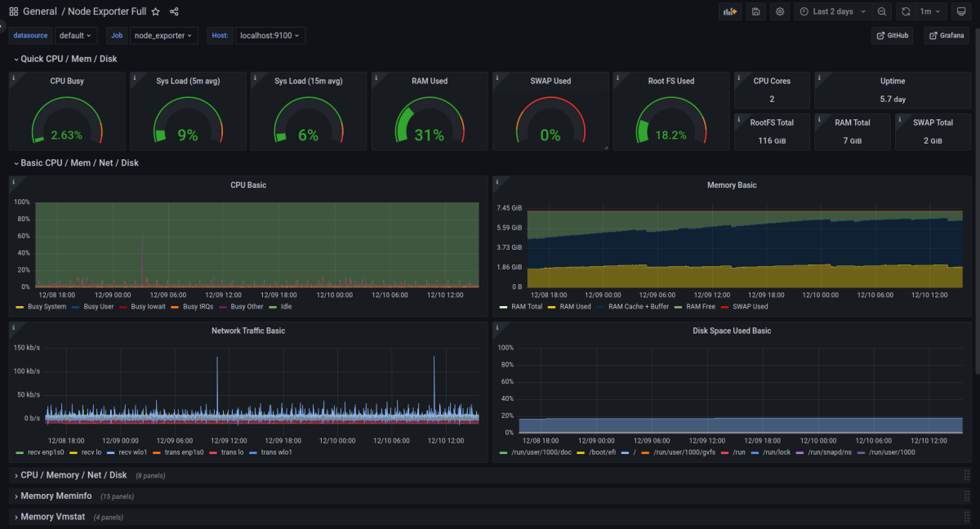This screenshot has height=529, width=980.
Task: Open the CPU Basic panel title menu
Action: tap(248, 184)
